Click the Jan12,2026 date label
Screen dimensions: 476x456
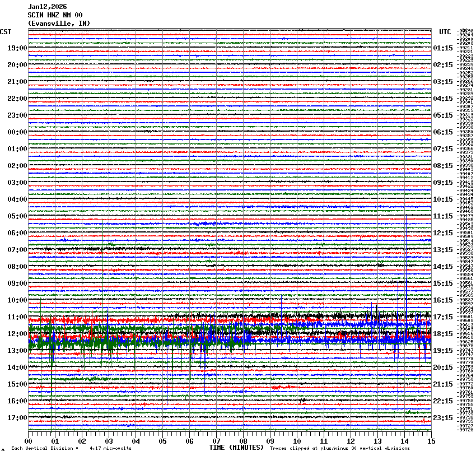pos(47,7)
